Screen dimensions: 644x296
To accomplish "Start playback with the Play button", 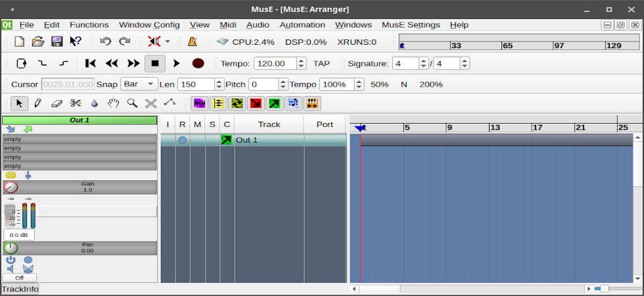I will [177, 63].
